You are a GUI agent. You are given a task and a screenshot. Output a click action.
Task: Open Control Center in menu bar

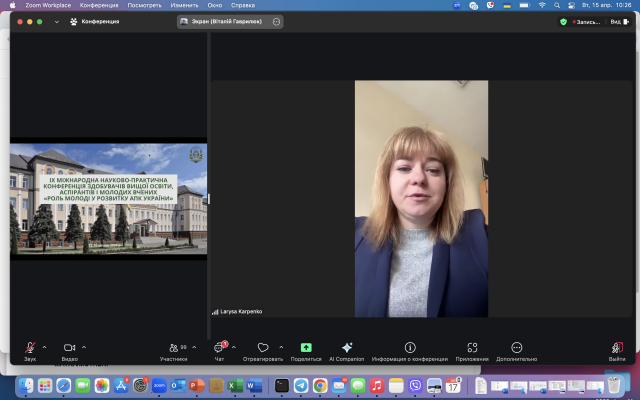point(571,5)
